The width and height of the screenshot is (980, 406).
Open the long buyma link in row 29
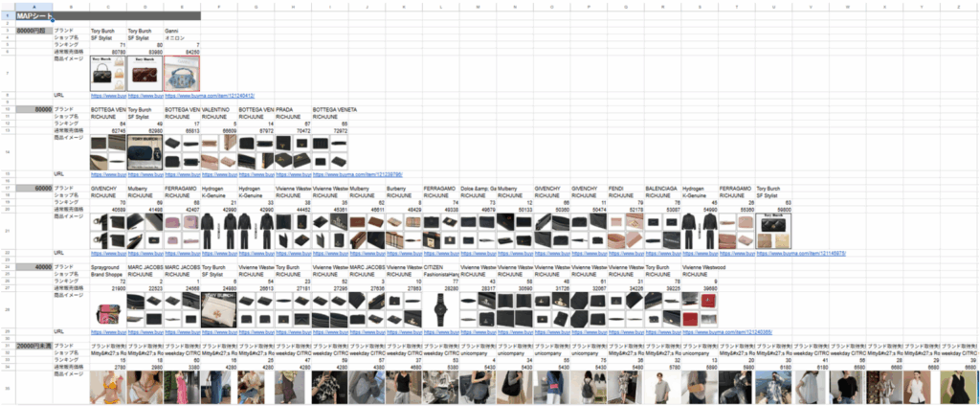point(727,332)
